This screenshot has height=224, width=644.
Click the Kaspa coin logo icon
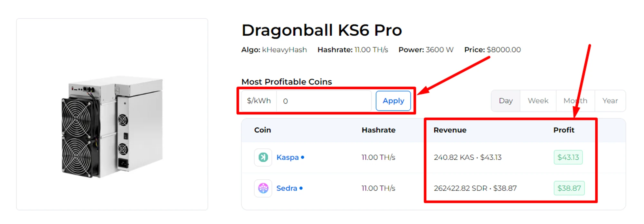coord(263,157)
